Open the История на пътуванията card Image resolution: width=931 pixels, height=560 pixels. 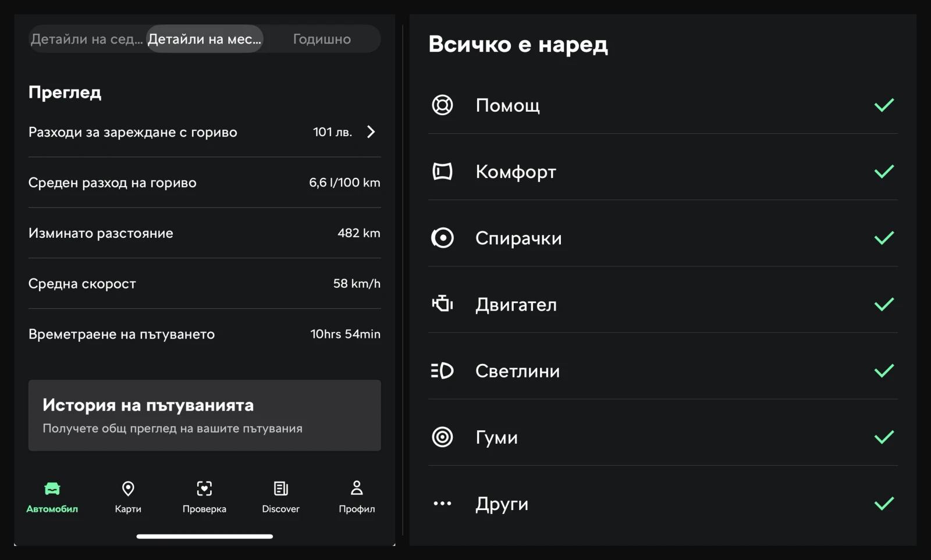205,416
